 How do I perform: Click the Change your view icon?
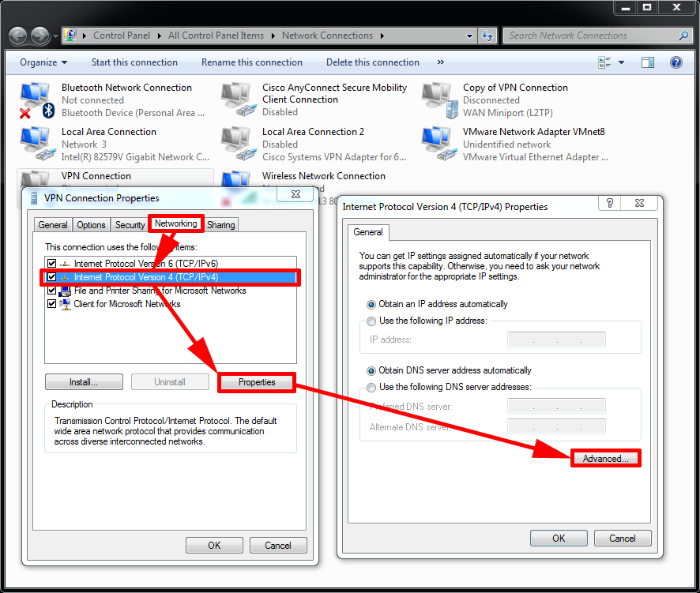tap(604, 62)
